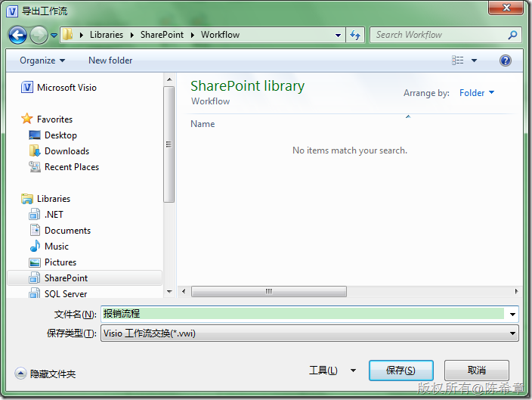The image size is (532, 400).
Task: Close the 导出工作流 dialog
Action: click(506, 8)
